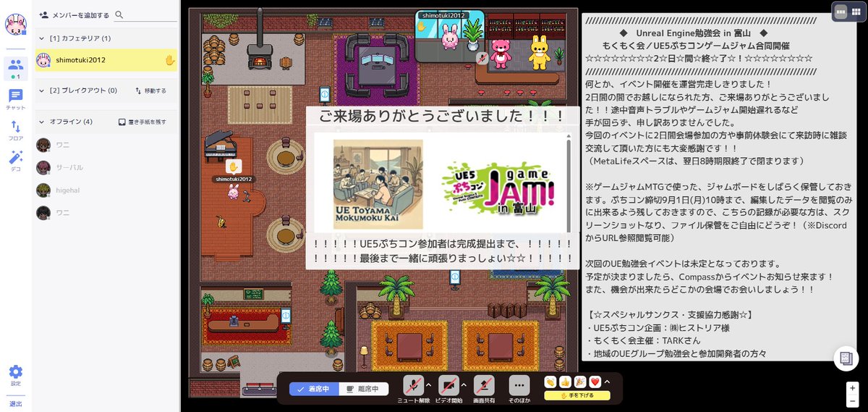The width and height of the screenshot is (868, 412).
Task: Switch status to 着席中
Action: coord(314,389)
